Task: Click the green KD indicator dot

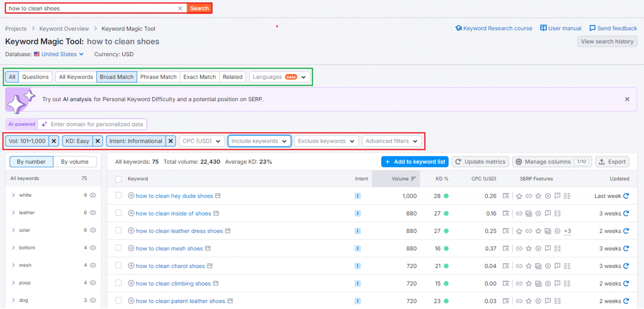Action: click(446, 196)
